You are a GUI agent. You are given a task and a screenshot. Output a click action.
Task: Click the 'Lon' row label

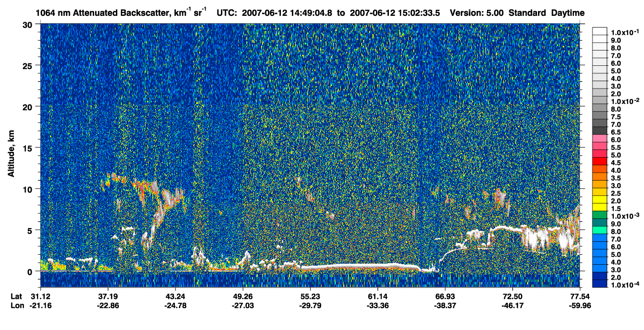point(17,305)
